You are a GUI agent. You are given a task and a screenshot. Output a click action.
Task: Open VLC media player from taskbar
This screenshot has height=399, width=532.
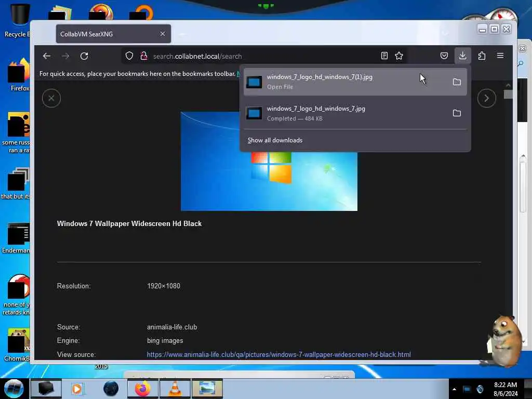175,389
